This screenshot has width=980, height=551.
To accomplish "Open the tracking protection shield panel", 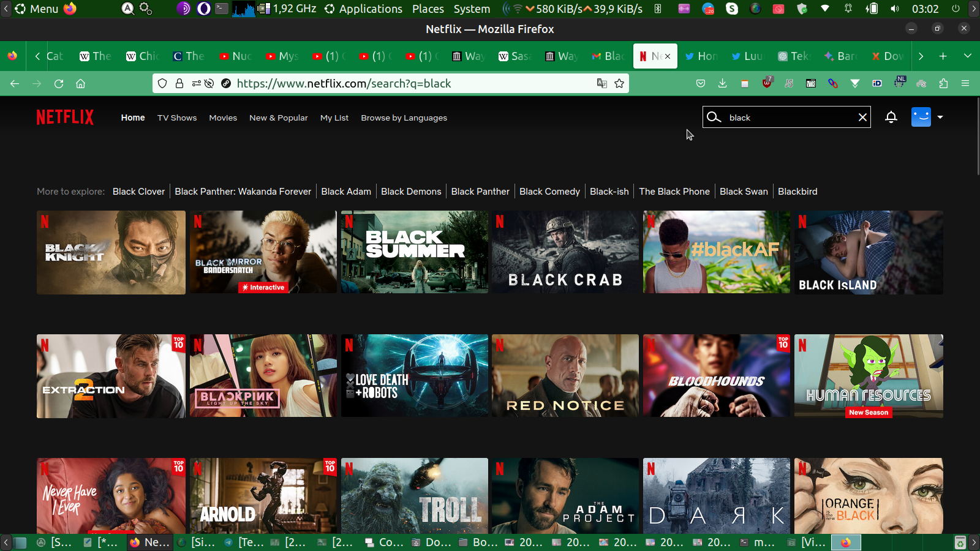I will [162, 83].
